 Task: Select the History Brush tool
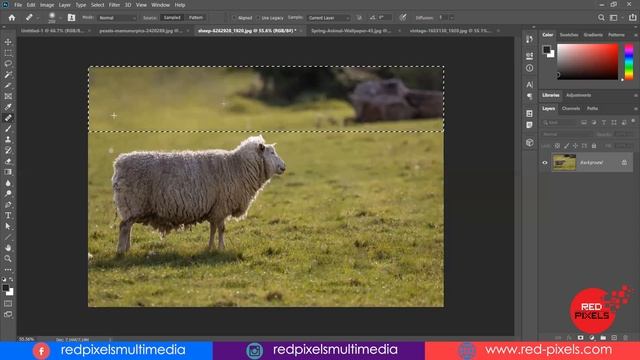8,150
